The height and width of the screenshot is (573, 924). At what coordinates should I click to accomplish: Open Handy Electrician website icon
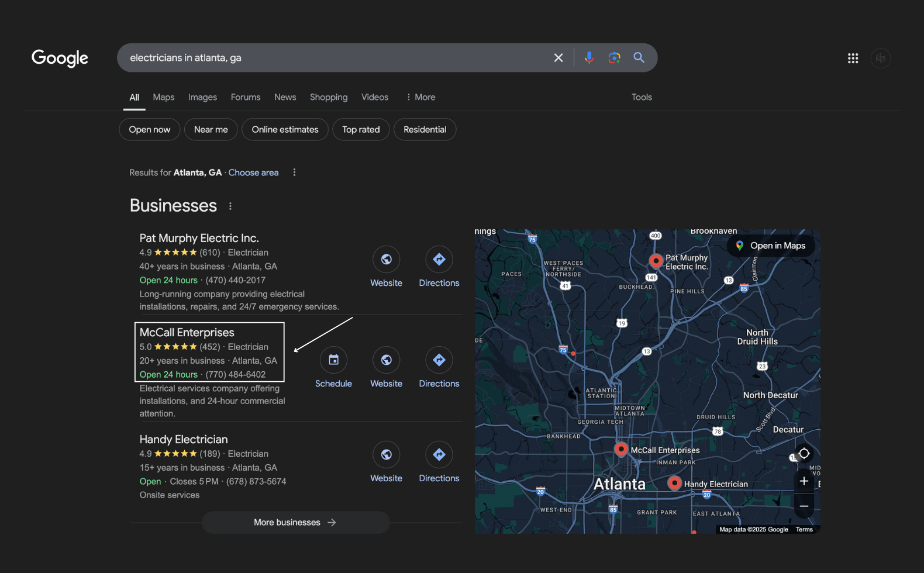click(x=386, y=455)
